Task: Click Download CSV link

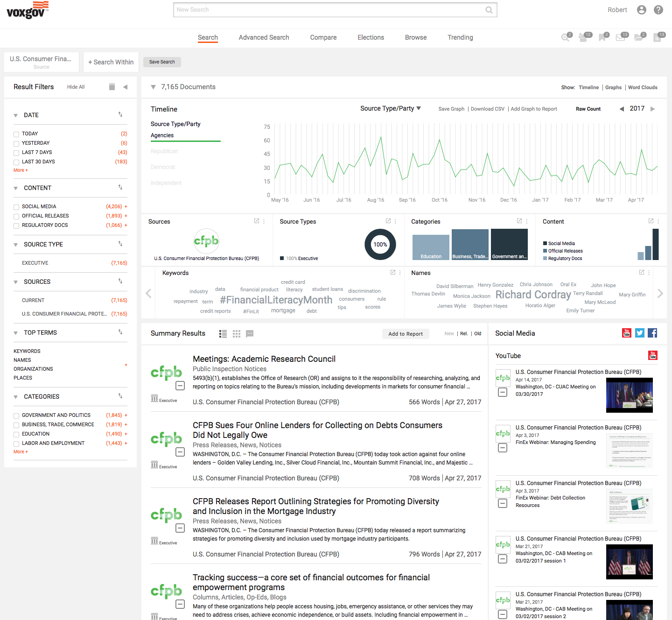Action: pos(488,109)
